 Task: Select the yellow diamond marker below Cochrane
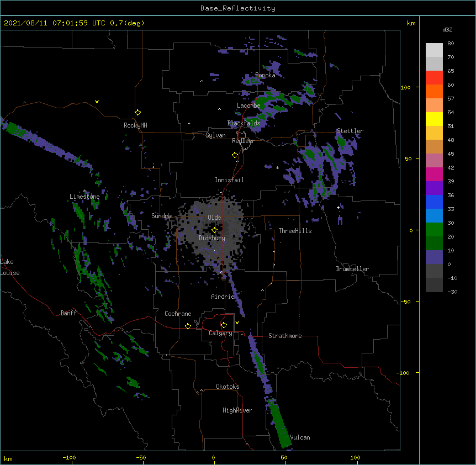tap(188, 326)
